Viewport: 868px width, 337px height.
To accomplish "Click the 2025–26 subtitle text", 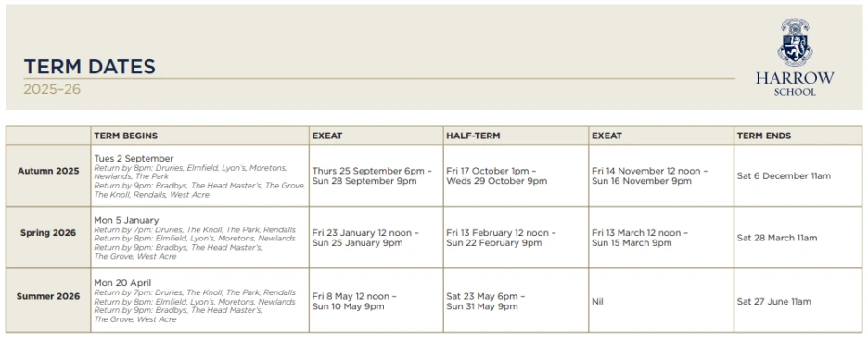I will coord(52,89).
